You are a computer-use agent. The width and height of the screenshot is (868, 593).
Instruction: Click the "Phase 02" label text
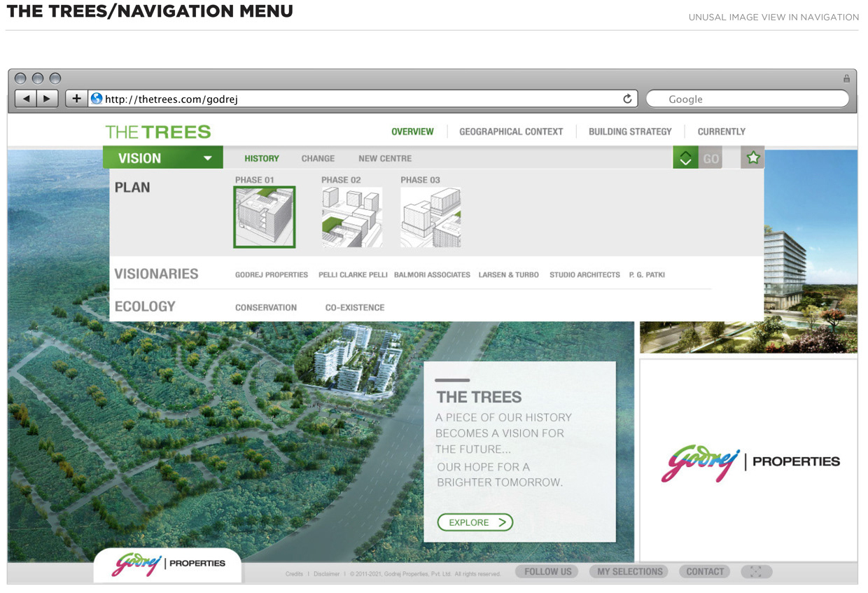pyautogui.click(x=341, y=180)
